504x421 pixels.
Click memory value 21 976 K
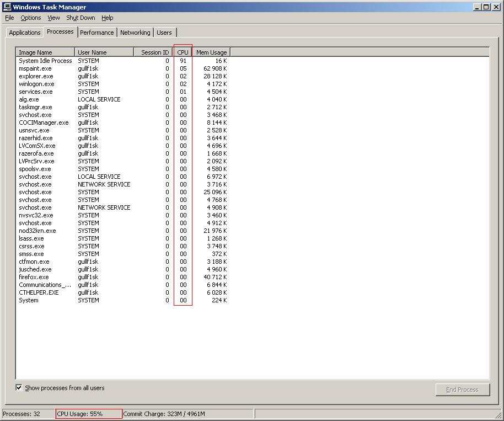click(x=215, y=231)
